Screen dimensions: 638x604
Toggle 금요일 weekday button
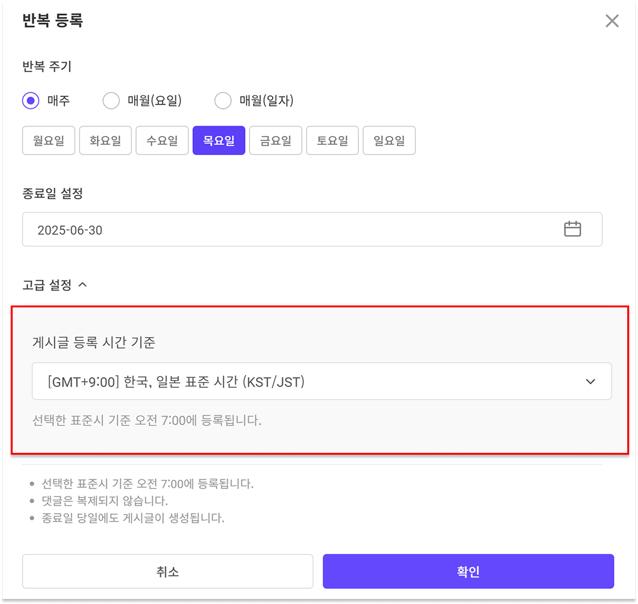(275, 141)
